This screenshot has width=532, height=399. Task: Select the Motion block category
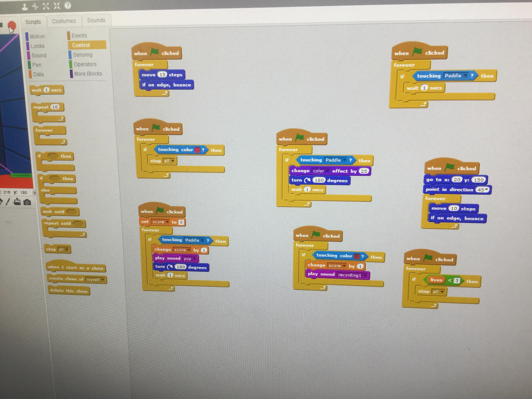[x=37, y=37]
